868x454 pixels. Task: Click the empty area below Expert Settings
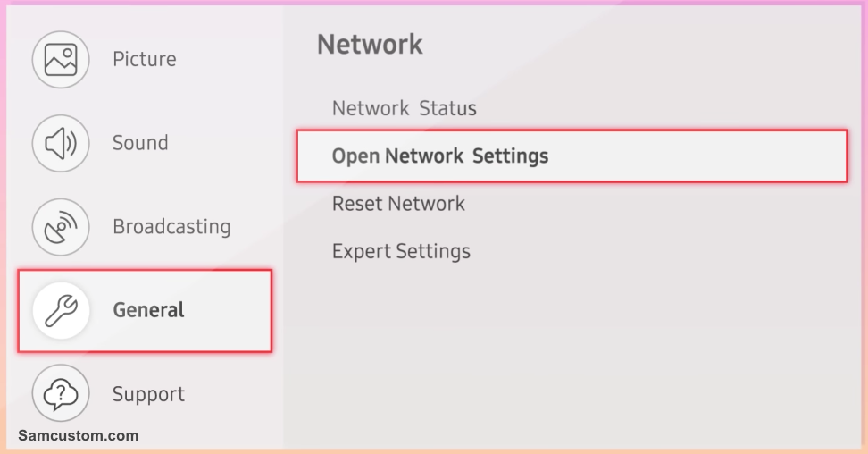point(572,355)
